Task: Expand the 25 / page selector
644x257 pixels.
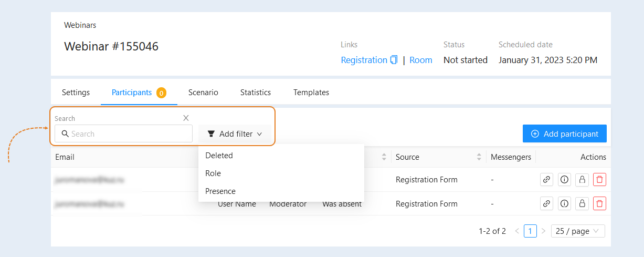Action: point(578,231)
